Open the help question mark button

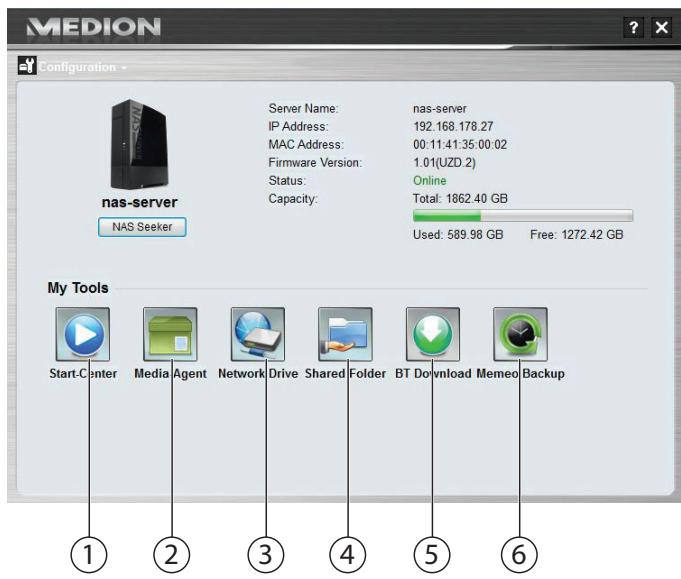[x=634, y=27]
